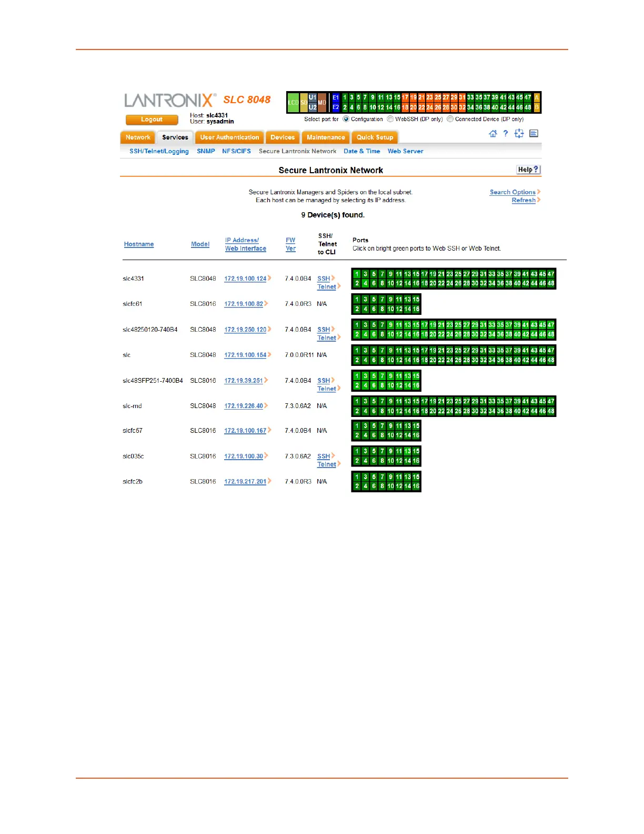Open the User Authentication tab
Viewport: 644px width, 834px height.
229,137
